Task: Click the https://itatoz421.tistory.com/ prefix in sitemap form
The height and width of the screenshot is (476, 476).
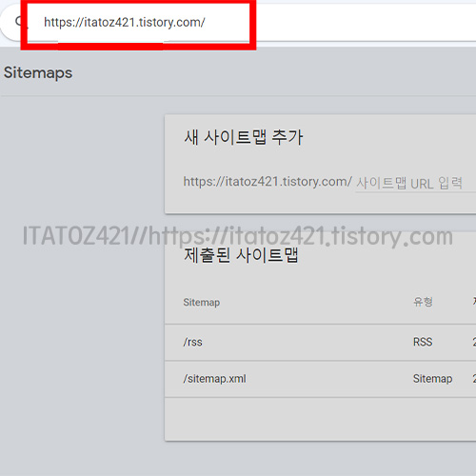Action: (x=268, y=182)
